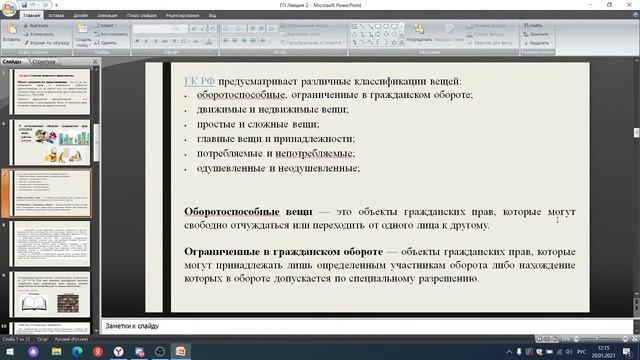Open the round Office button menu
This screenshot has height=360, width=640.
point(9,9)
